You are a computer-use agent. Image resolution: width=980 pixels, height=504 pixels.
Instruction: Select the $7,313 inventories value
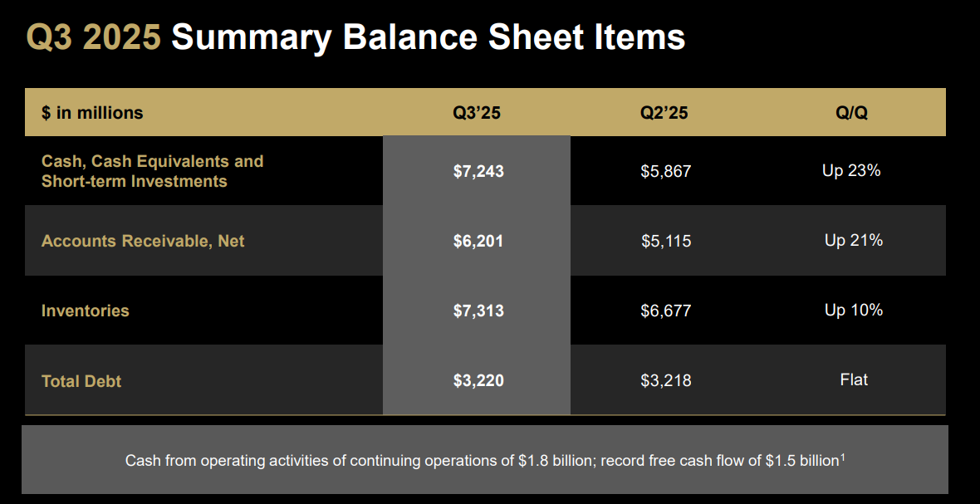coord(478,311)
